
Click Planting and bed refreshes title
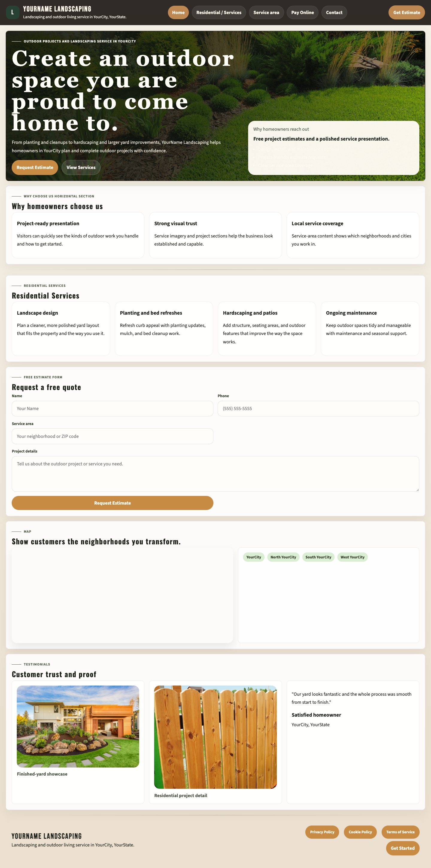(x=151, y=313)
